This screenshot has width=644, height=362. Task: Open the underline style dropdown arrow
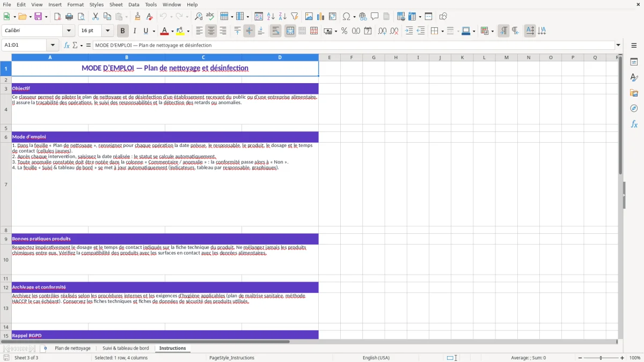coord(153,31)
